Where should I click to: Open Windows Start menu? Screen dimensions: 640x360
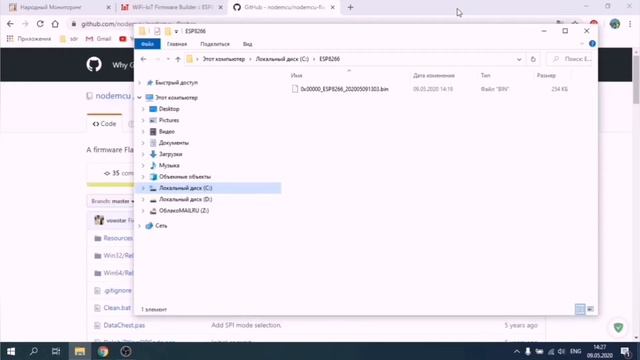point(11,351)
